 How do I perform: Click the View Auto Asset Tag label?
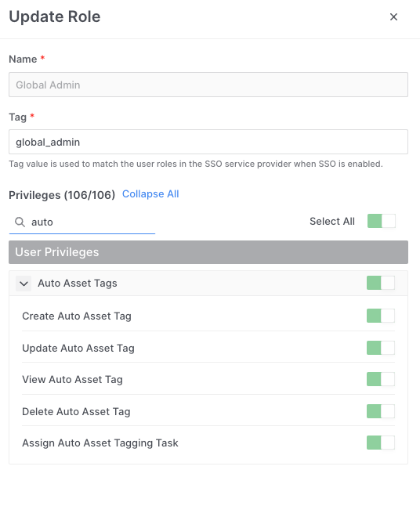pyautogui.click(x=72, y=379)
